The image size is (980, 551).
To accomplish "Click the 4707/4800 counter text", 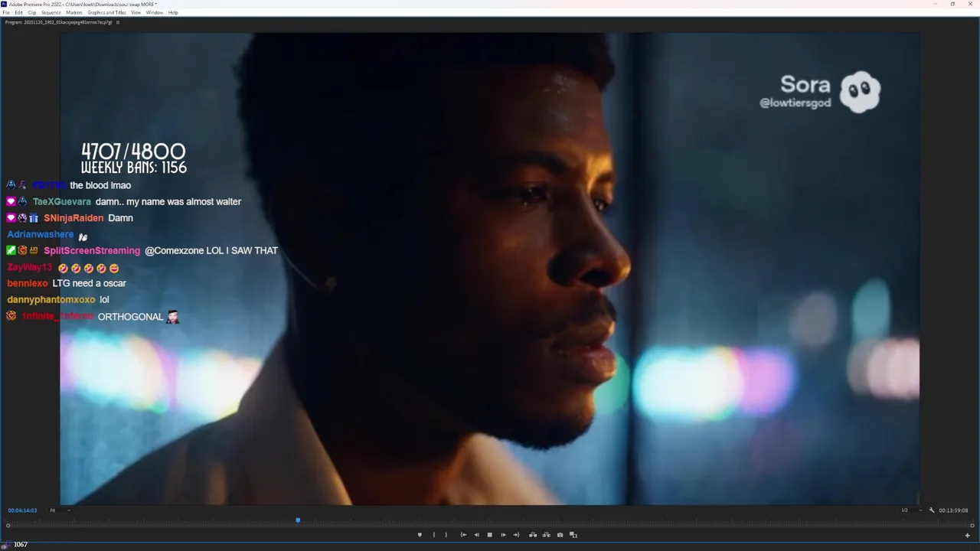I will (133, 152).
